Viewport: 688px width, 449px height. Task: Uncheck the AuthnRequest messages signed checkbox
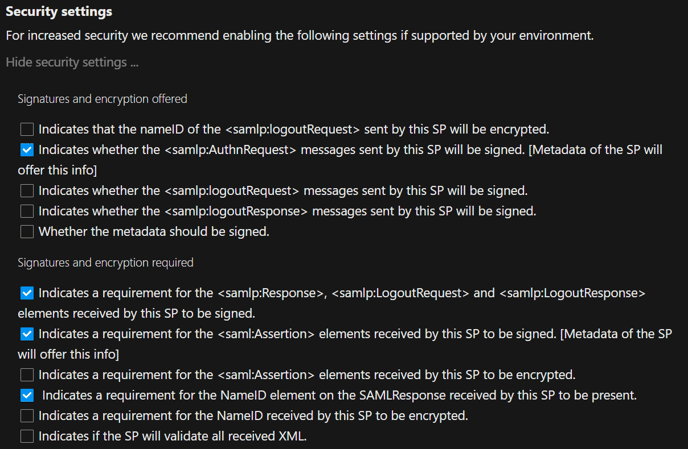[27, 150]
